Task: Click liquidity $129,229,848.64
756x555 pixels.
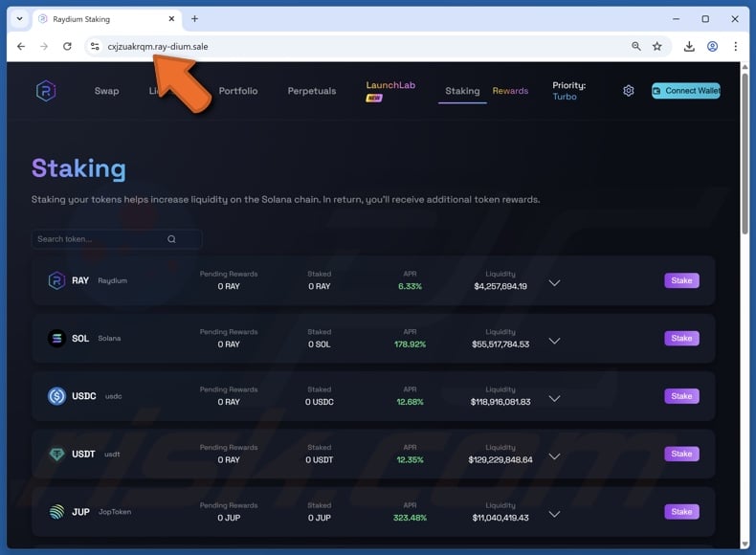Action: pyautogui.click(x=500, y=460)
